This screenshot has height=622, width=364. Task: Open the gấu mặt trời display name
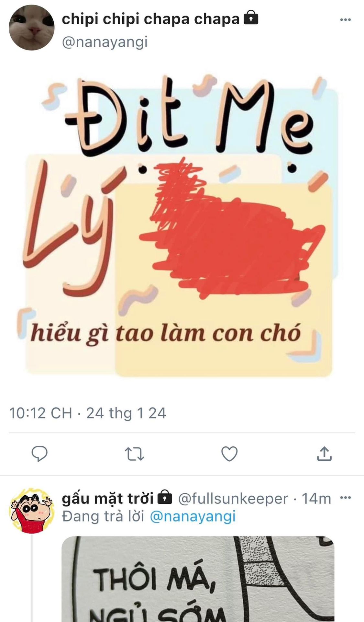(x=108, y=498)
